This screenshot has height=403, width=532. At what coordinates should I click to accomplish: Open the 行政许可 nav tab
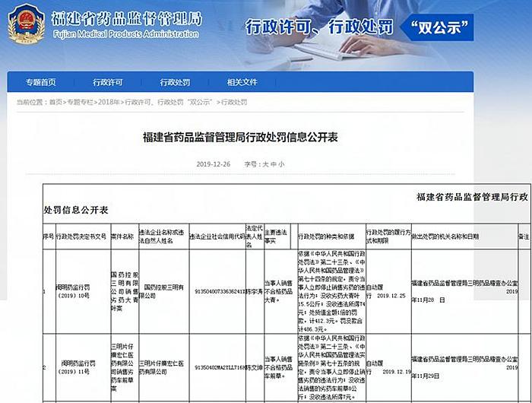[108, 82]
